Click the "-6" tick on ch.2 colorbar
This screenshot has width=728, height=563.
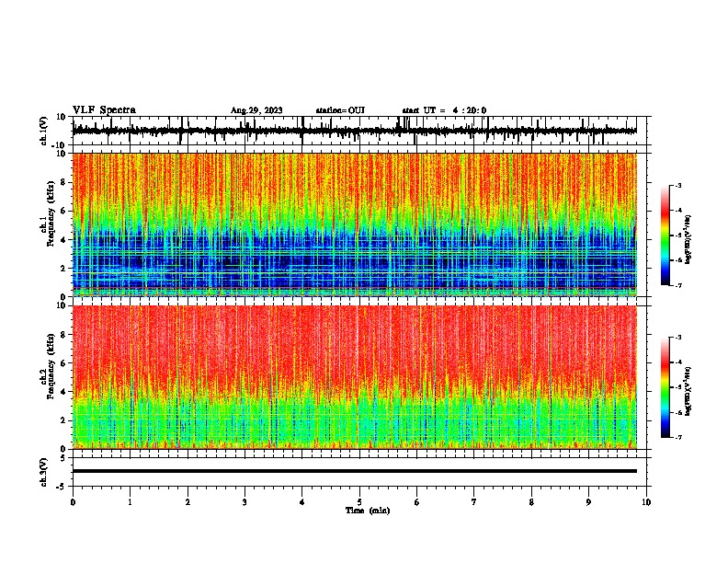click(678, 412)
